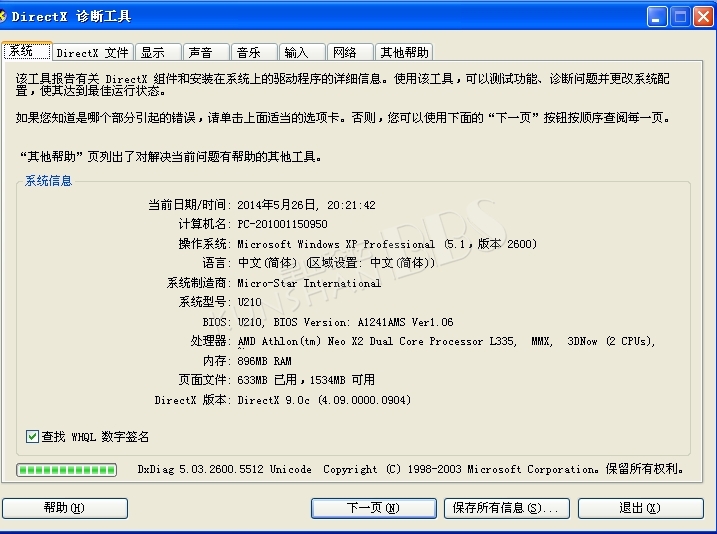Viewport: 717px width, 534px height.
Task: Click the 内存 label
Action: 217,361
